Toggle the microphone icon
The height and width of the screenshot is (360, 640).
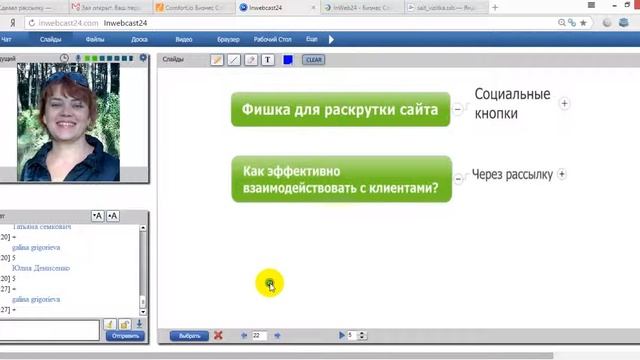(x=78, y=58)
